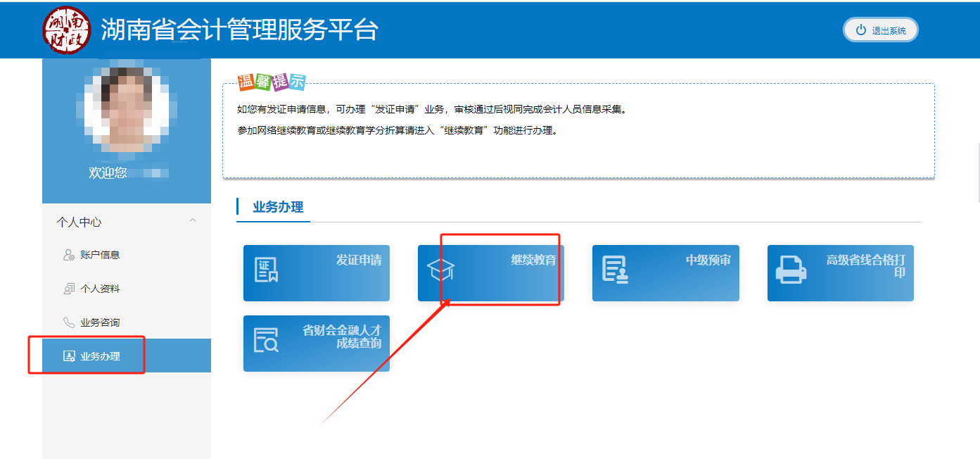The image size is (980, 459).
Task: Open 省财会金融人才成绩查询 tile
Action: point(317,344)
